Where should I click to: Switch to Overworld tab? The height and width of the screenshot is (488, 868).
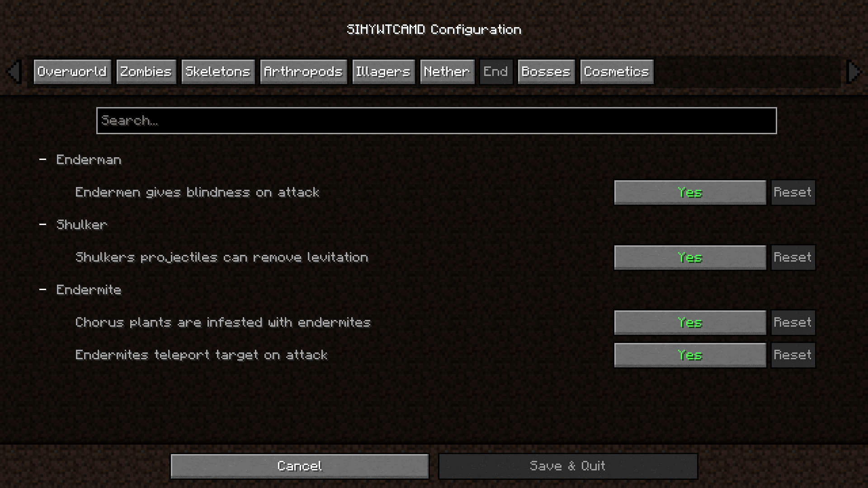(x=71, y=71)
